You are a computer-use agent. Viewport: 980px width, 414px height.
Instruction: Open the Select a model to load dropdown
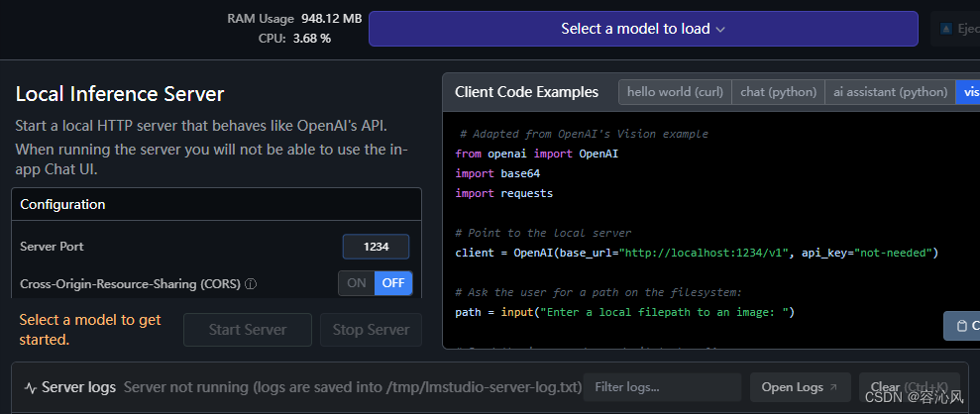643,29
